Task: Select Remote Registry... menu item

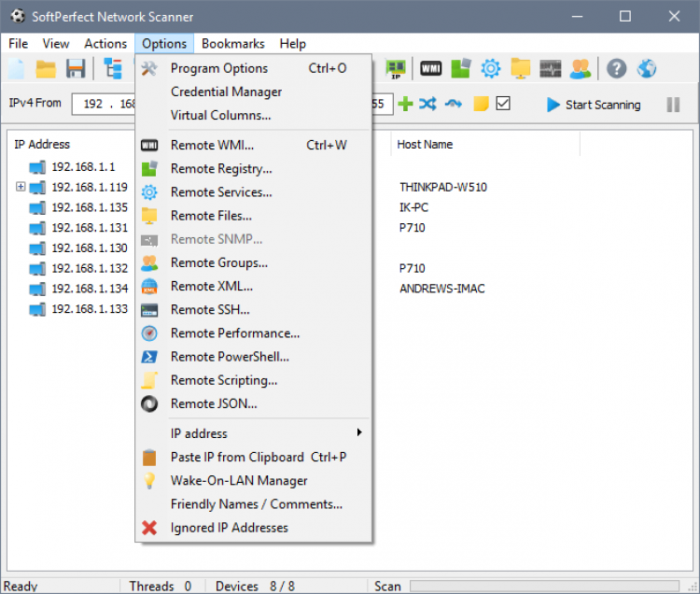Action: pyautogui.click(x=254, y=169)
